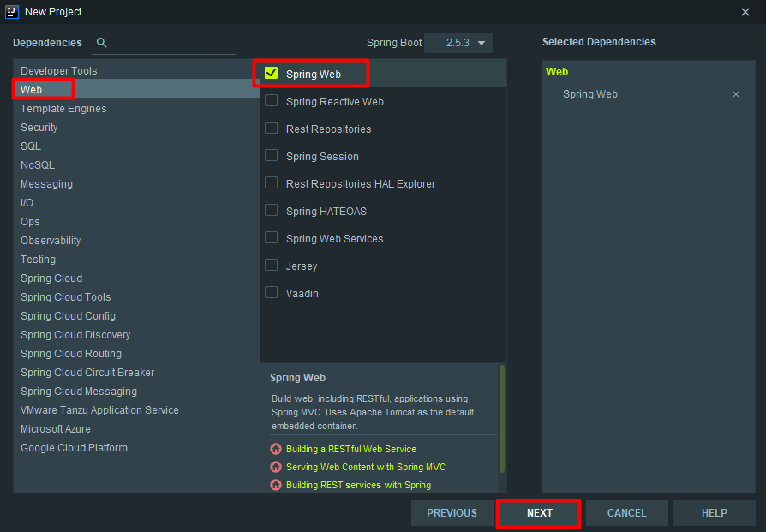
Task: Open the Microsoft Azure category
Action: click(136, 429)
